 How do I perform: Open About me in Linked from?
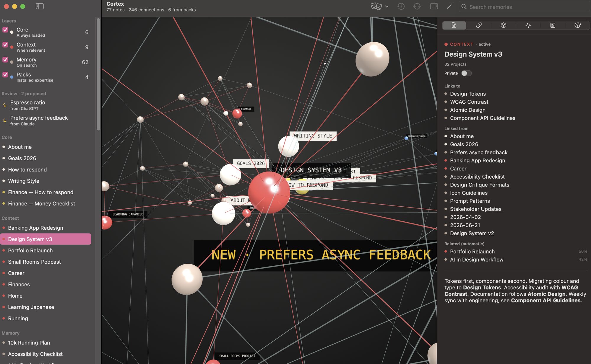point(462,136)
